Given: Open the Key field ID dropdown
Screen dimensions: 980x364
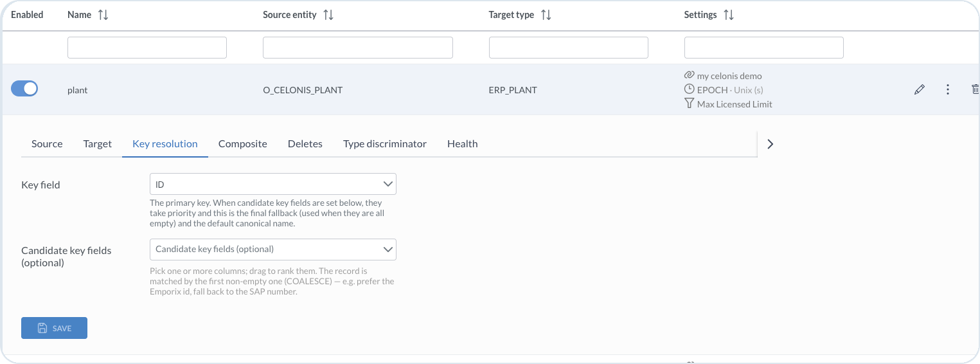Looking at the screenshot, I should (273, 185).
